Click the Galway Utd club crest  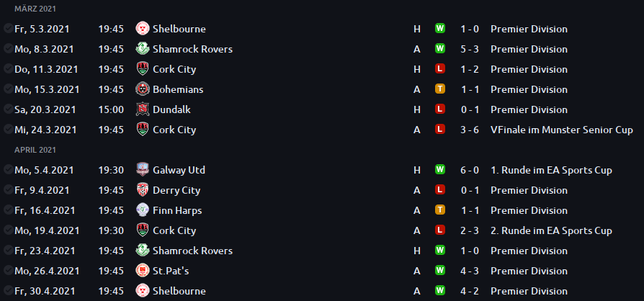pyautogui.click(x=142, y=170)
